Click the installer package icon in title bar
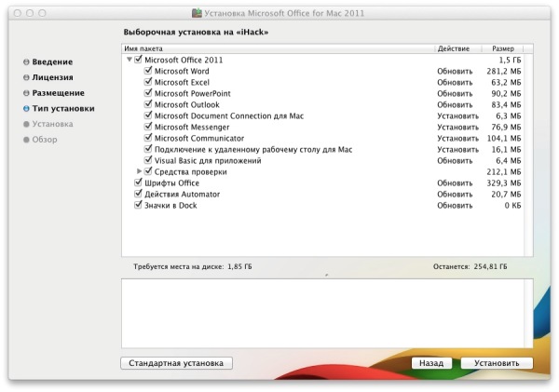This screenshot has width=559, height=392. pos(197,13)
